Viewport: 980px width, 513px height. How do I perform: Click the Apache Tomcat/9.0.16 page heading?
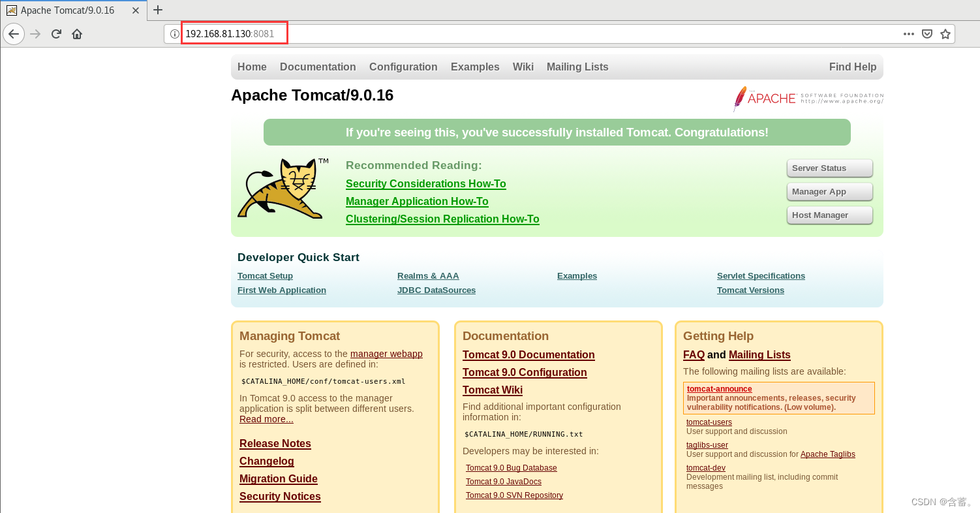point(312,95)
